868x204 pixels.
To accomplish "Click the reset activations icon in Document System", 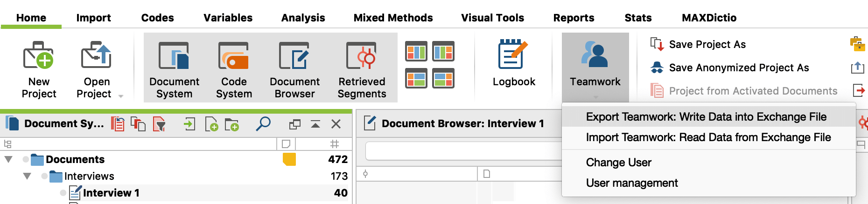I will click(x=118, y=124).
